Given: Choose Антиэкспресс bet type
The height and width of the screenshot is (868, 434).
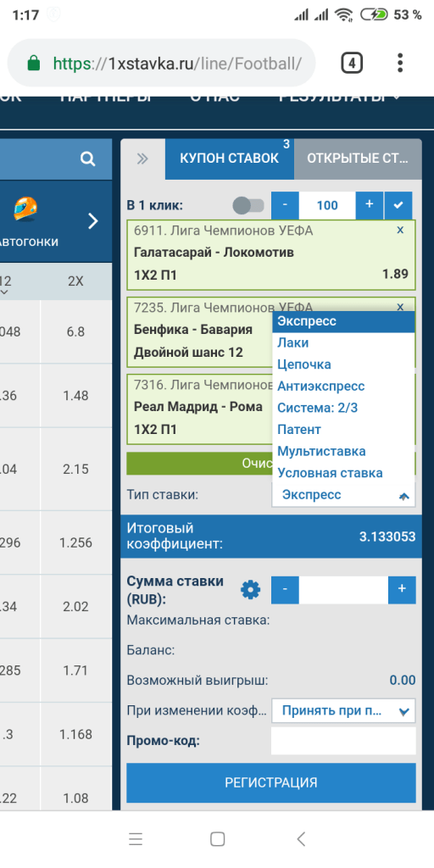Looking at the screenshot, I should coord(343,386).
